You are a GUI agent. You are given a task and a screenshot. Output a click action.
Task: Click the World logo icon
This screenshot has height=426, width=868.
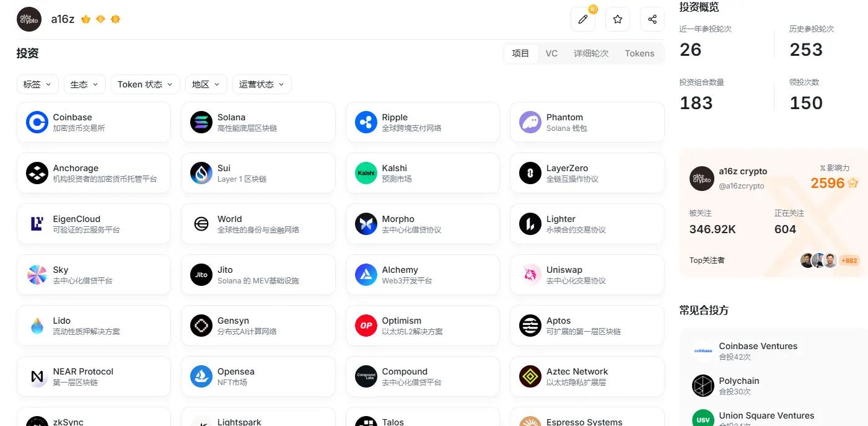(201, 224)
